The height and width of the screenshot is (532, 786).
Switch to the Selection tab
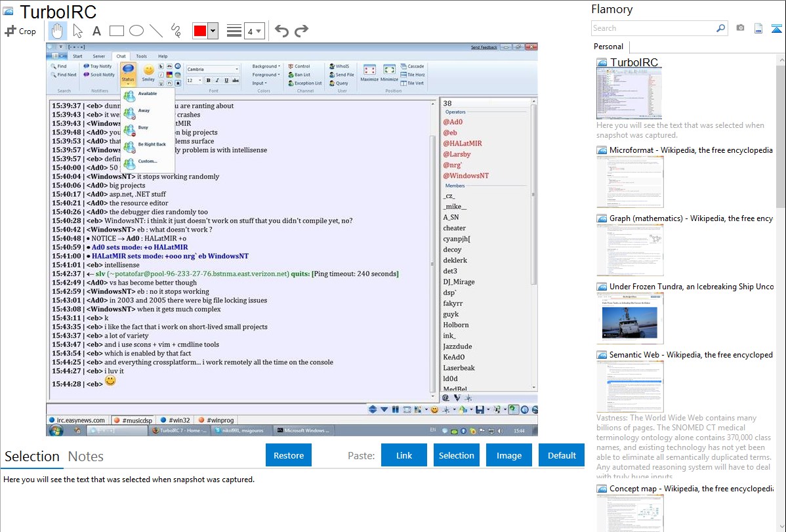[x=31, y=457]
